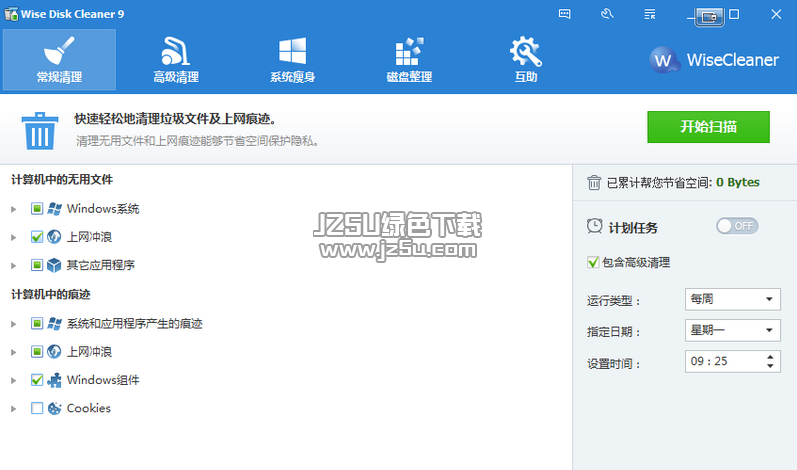Toggle the Windows系统 checkbox
Viewport: 797px width, 470px height.
click(37, 209)
